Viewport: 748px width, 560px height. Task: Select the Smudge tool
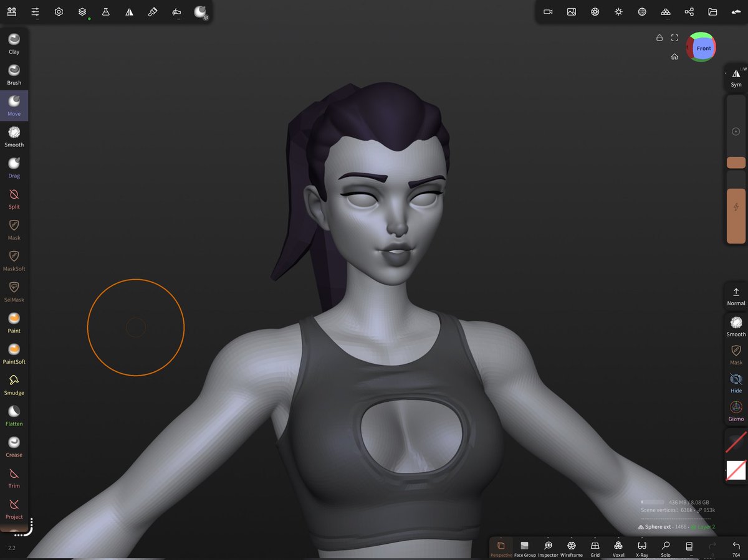[14, 384]
